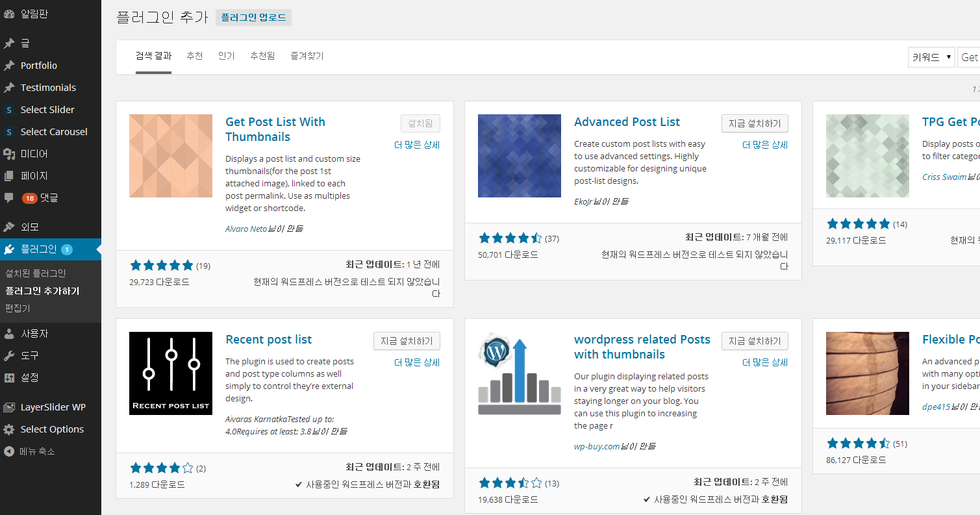
Task: Open 더 많은 상세 for Advanced Post List
Action: click(765, 145)
